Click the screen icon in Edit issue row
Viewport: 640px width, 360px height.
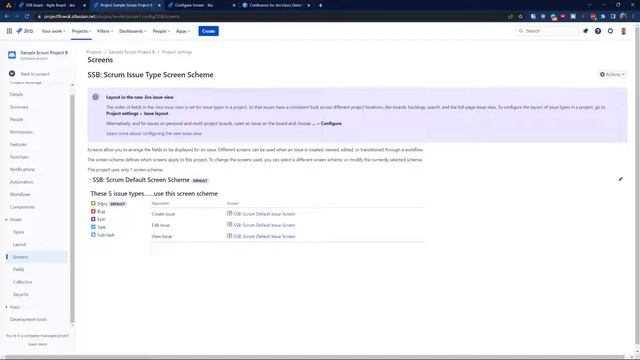click(x=229, y=224)
